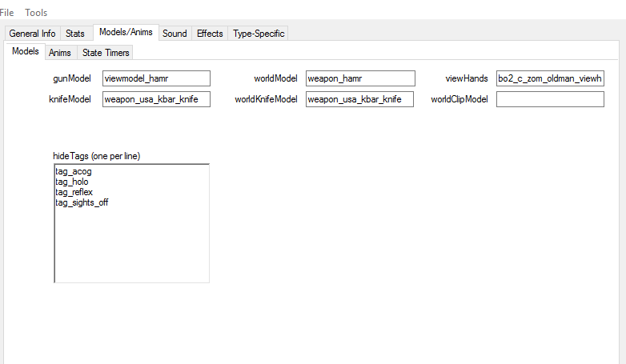
Task: Click the worldModel input field
Action: (x=360, y=78)
